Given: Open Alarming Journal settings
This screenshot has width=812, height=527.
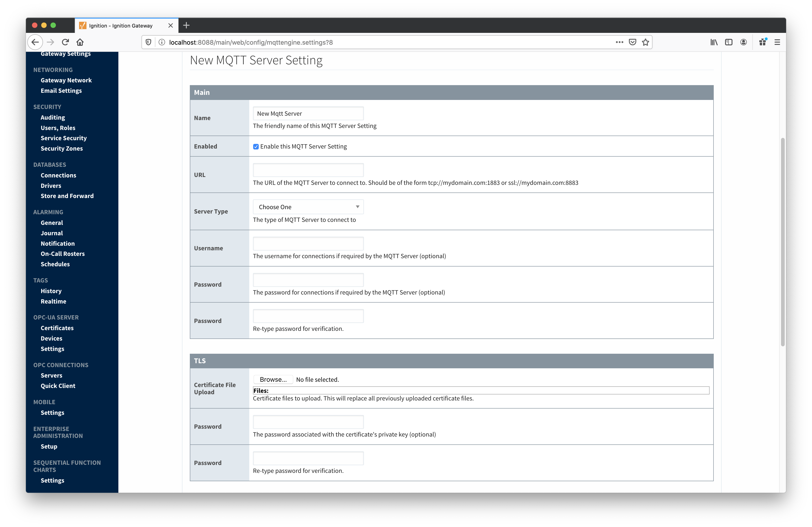Looking at the screenshot, I should [52, 233].
